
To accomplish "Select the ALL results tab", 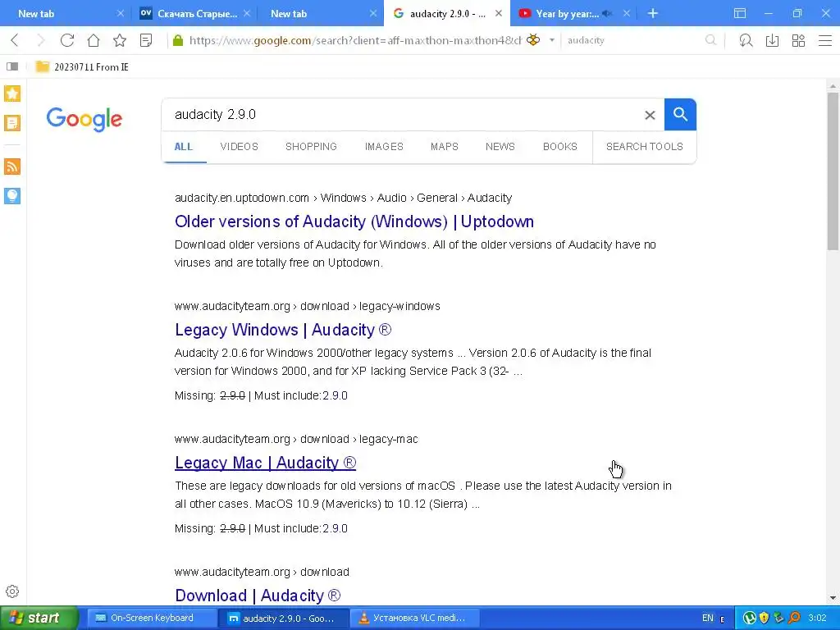I will [x=183, y=147].
